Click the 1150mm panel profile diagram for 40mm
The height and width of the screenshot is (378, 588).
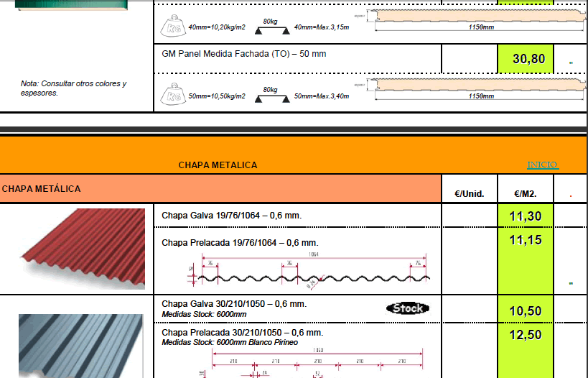tap(429, 20)
